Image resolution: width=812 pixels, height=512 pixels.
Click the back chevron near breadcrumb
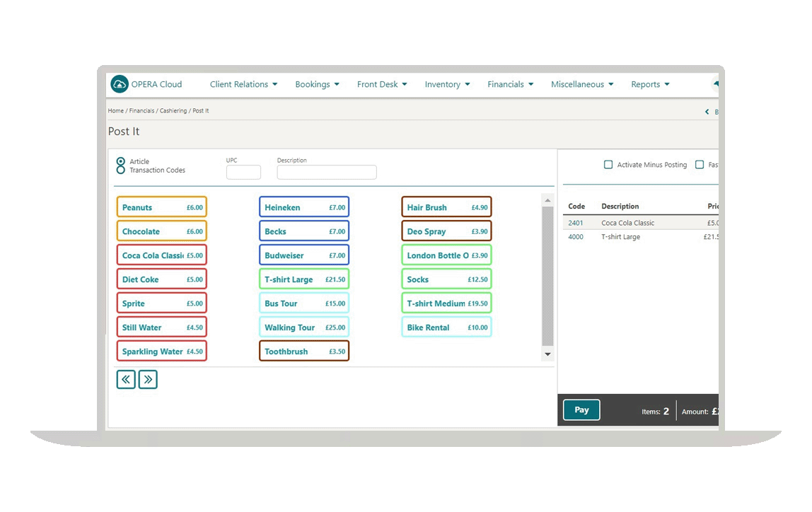click(x=707, y=112)
